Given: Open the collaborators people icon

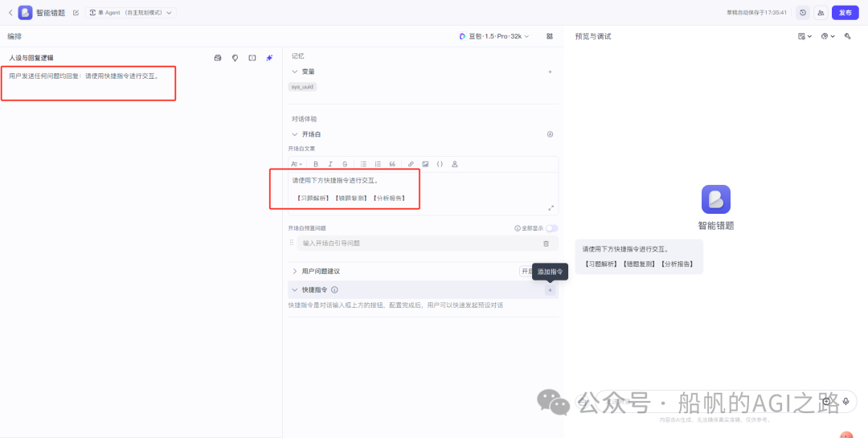Looking at the screenshot, I should pyautogui.click(x=821, y=12).
